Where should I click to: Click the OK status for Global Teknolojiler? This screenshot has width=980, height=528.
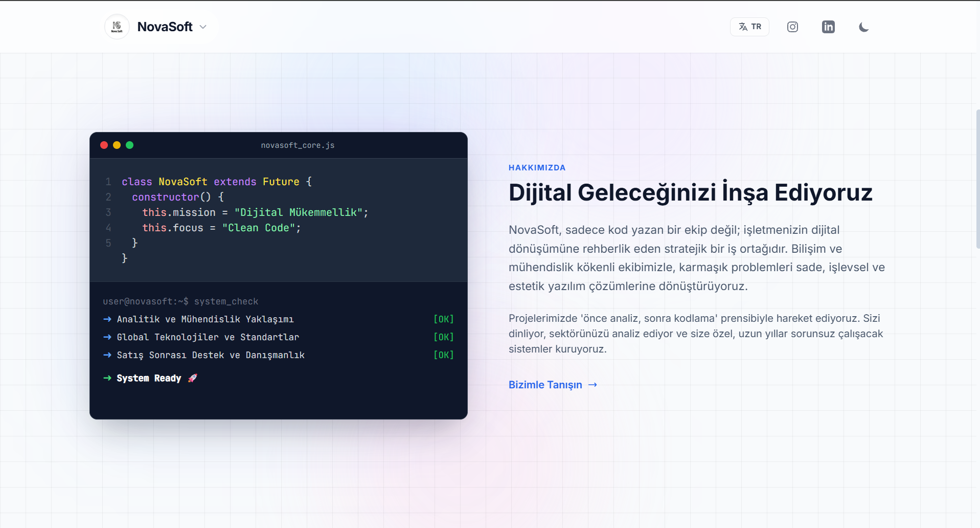pos(443,337)
